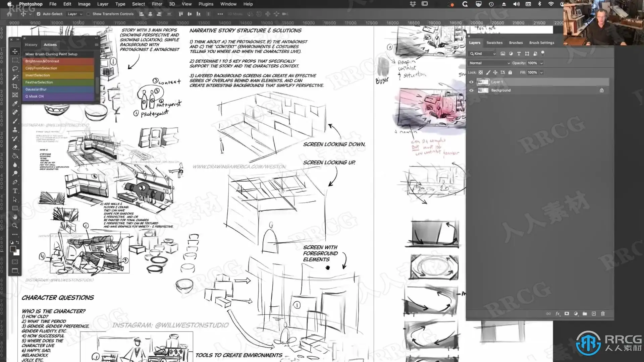Open the Filter menu
644x362 pixels.
(157, 4)
